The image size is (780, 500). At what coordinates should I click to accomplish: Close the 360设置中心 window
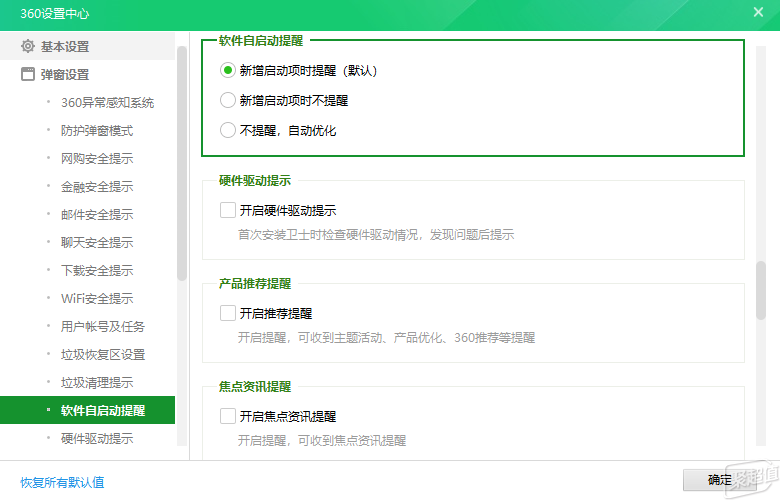[758, 12]
